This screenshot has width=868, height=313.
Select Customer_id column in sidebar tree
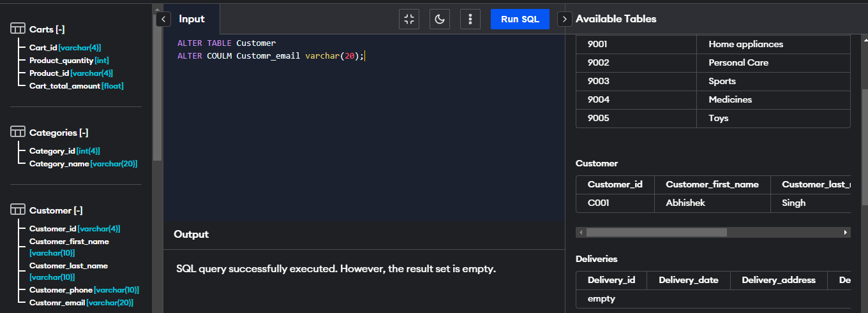click(75, 229)
